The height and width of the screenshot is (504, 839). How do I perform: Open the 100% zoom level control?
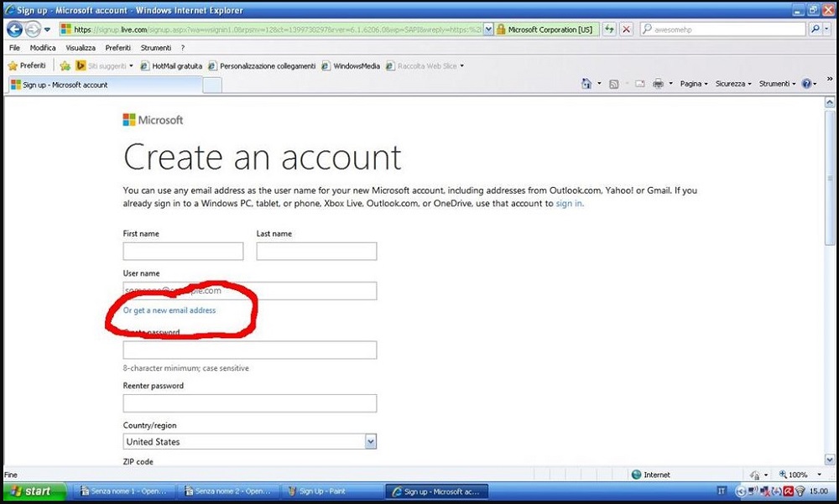(x=800, y=475)
